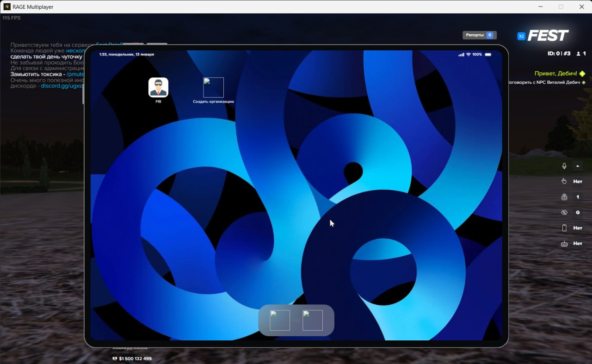Click the phone icon in the hint panel
Viewport: 592px width, 364px height.
tap(564, 228)
